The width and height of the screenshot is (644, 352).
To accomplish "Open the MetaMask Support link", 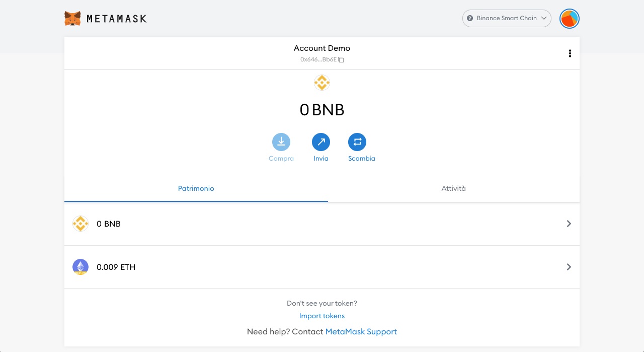I will pos(361,332).
